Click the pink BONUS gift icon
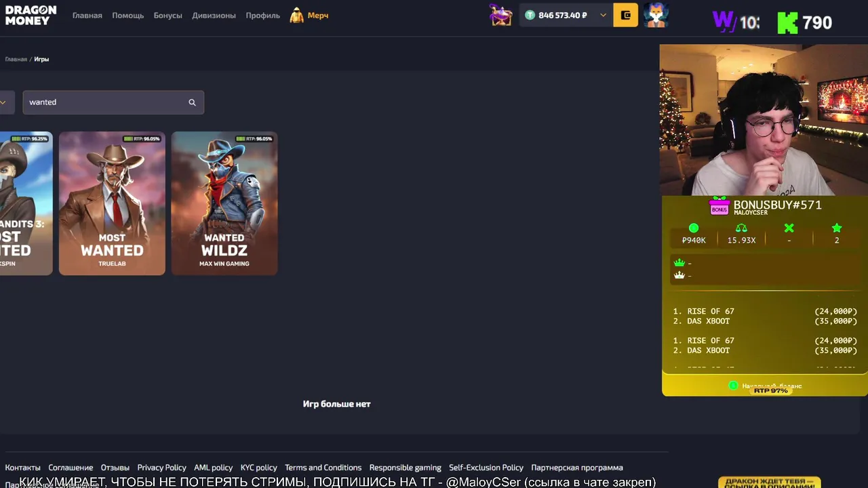Viewport: 868px width, 488px height. 719,206
